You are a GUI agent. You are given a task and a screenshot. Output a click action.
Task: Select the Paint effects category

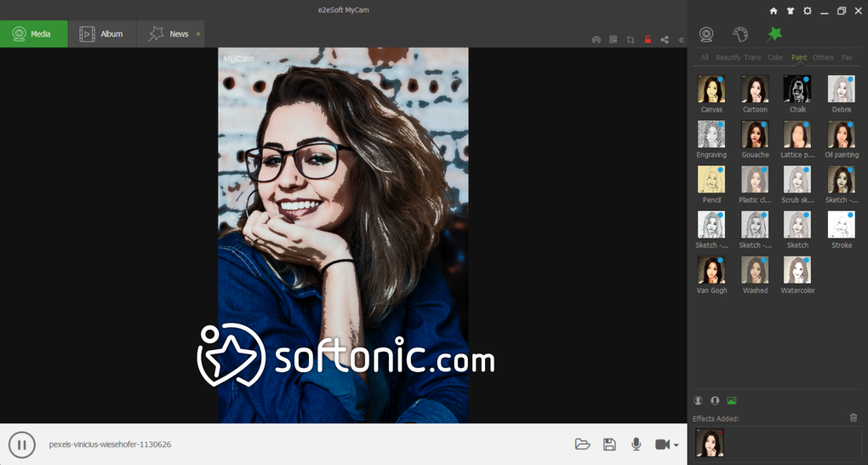(799, 58)
